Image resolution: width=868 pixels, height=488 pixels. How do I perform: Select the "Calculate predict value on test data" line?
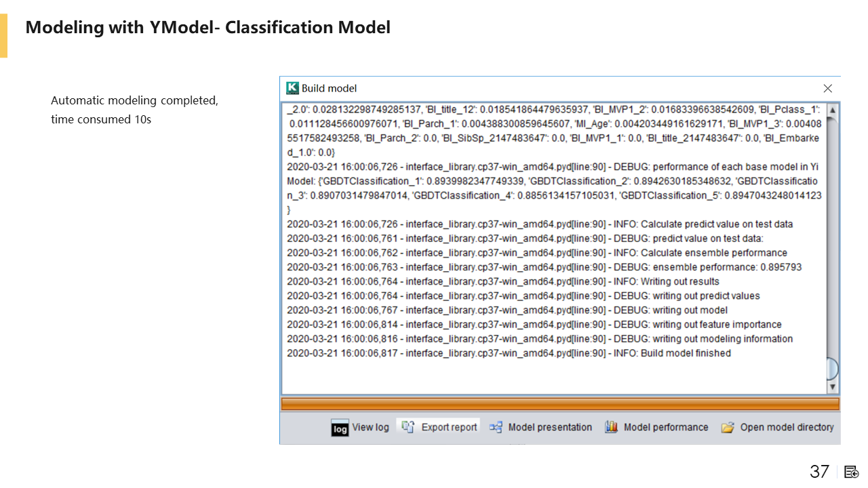[x=540, y=224]
